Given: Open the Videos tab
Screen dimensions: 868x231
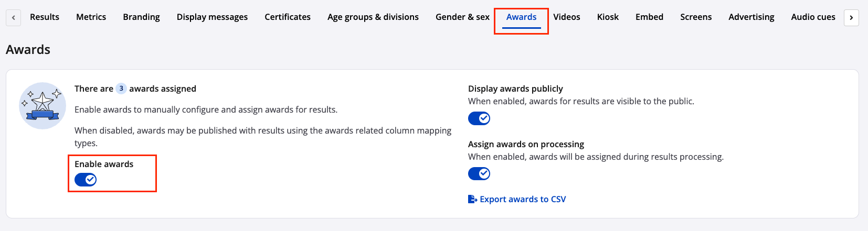Looking at the screenshot, I should (567, 17).
